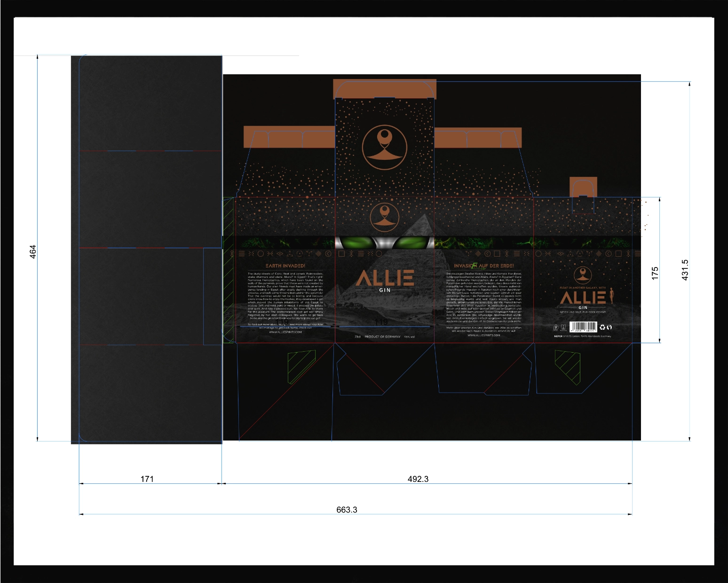Click the NEPER SPIRITS GmbH address line

tap(583, 336)
